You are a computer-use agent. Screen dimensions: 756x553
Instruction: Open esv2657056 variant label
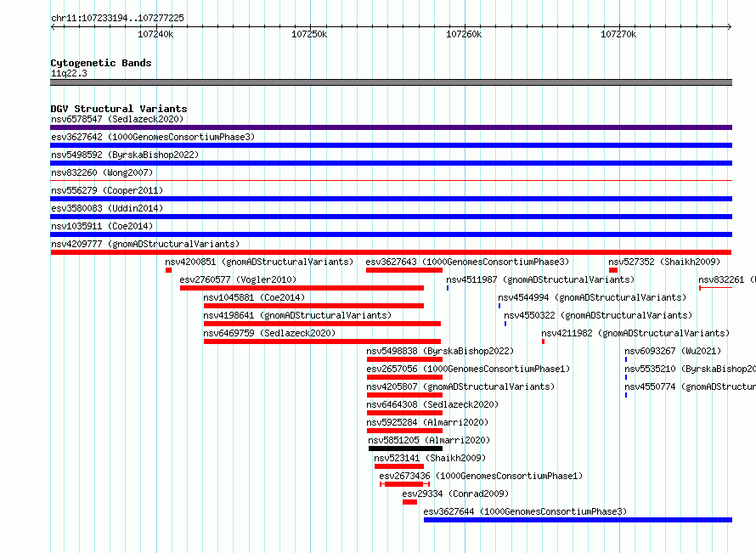coord(468,369)
